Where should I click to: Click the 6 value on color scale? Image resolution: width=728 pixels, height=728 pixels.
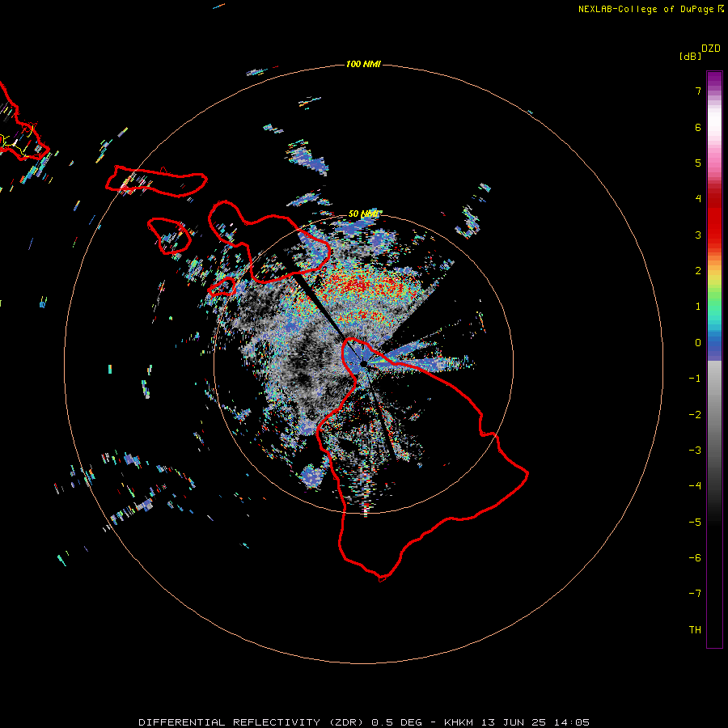[698, 127]
